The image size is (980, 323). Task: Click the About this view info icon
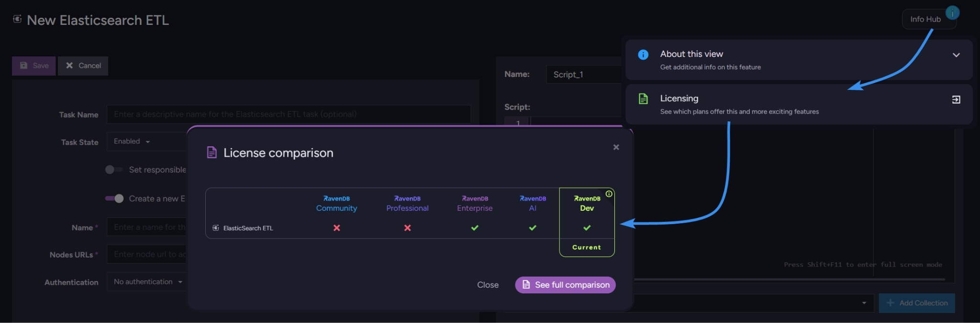(643, 54)
